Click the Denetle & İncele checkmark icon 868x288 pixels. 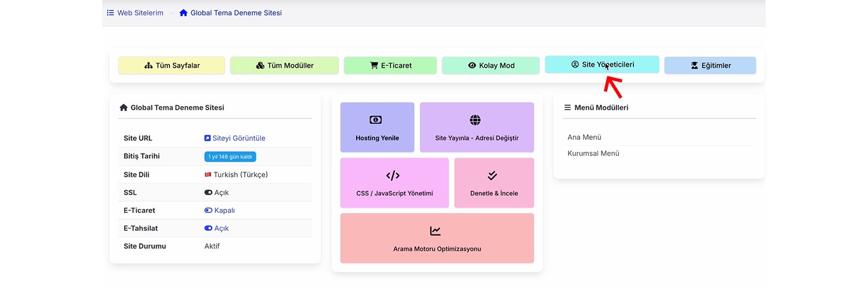click(492, 175)
